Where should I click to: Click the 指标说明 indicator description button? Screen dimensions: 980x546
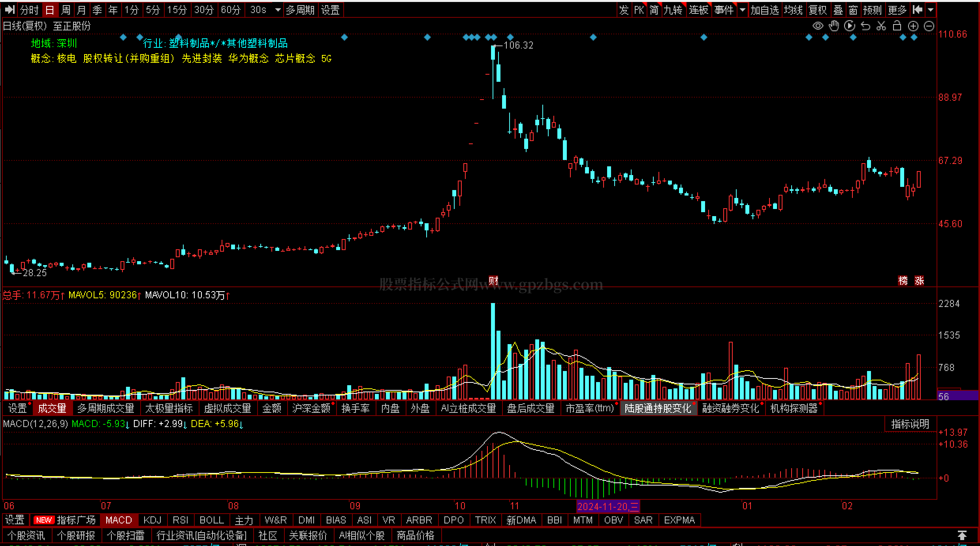tap(910, 424)
